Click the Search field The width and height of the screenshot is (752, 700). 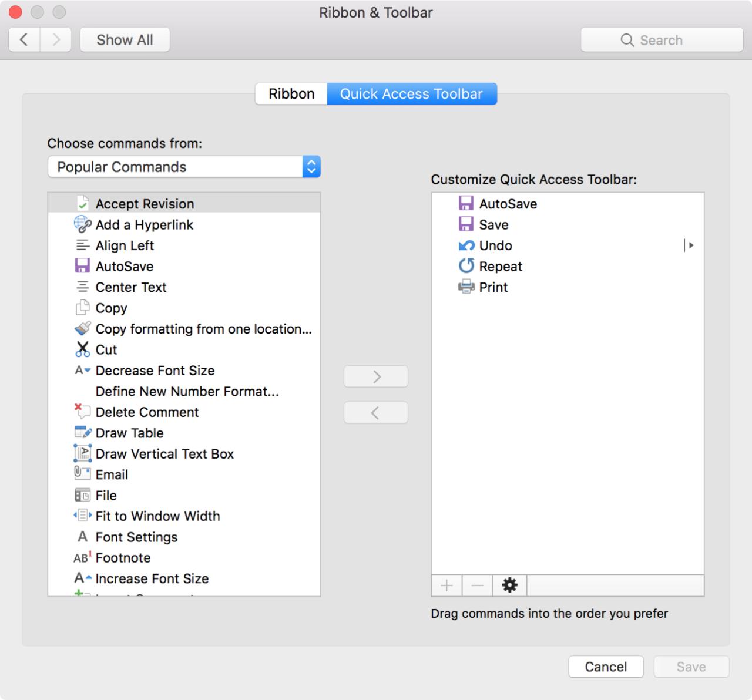coord(661,40)
